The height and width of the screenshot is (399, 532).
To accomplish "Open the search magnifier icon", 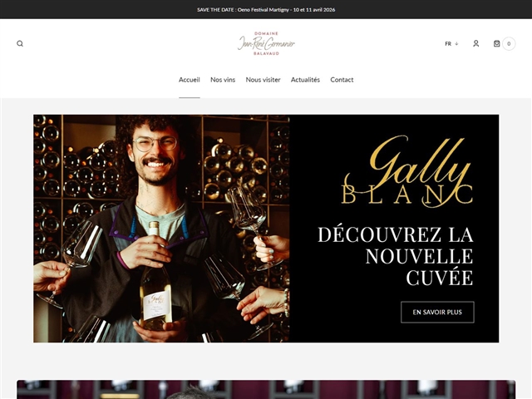I will 20,43.
